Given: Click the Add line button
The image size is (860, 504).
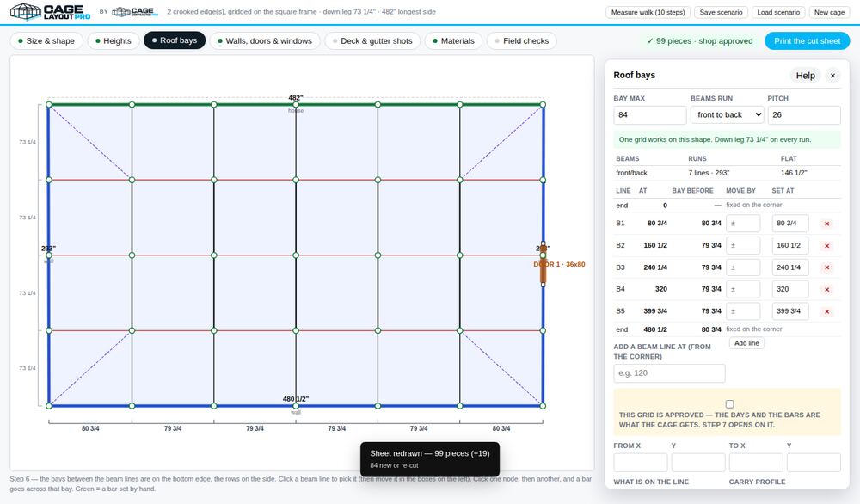Looking at the screenshot, I should [x=746, y=343].
